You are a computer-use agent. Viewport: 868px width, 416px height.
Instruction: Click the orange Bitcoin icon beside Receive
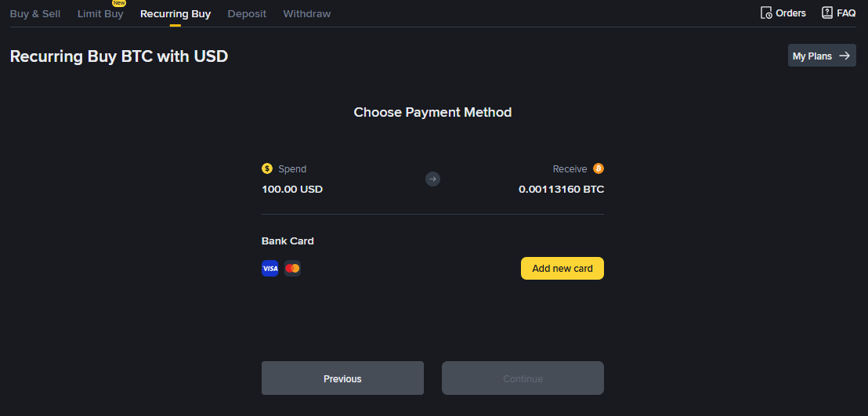[599, 168]
